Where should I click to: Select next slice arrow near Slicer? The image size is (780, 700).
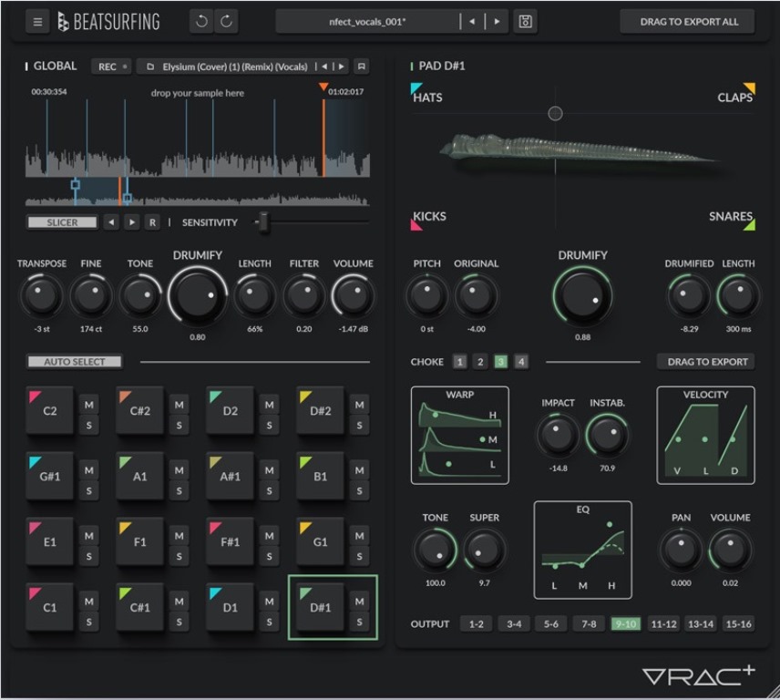(x=132, y=222)
